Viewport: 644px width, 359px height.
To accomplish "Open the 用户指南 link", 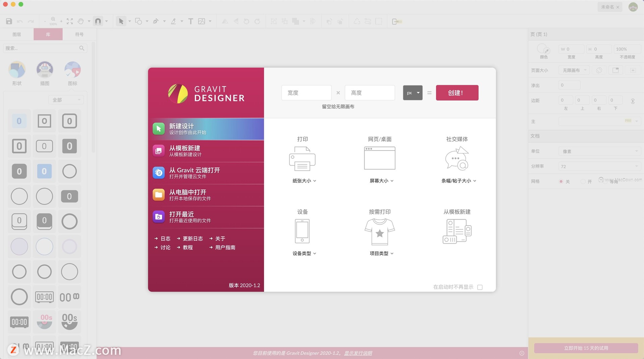I will pyautogui.click(x=225, y=247).
